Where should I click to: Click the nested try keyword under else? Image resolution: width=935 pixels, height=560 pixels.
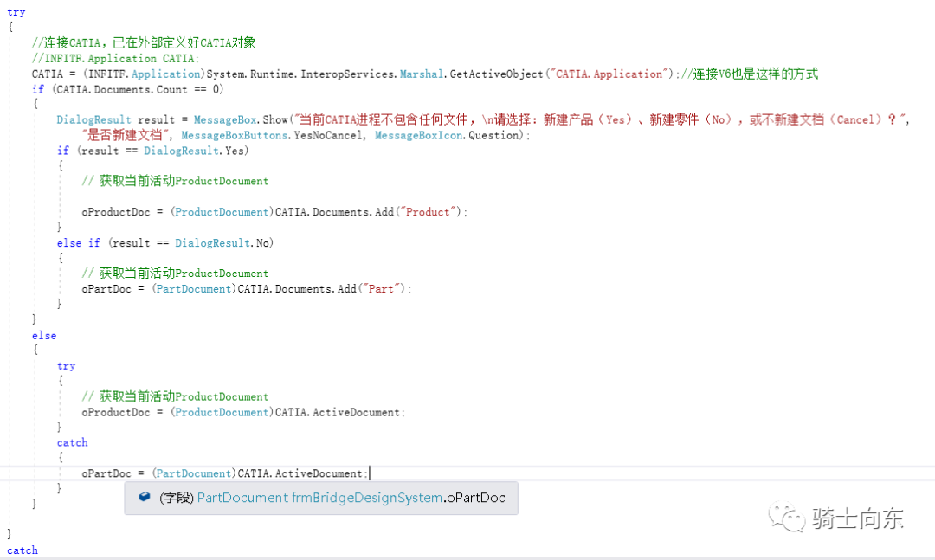(66, 365)
